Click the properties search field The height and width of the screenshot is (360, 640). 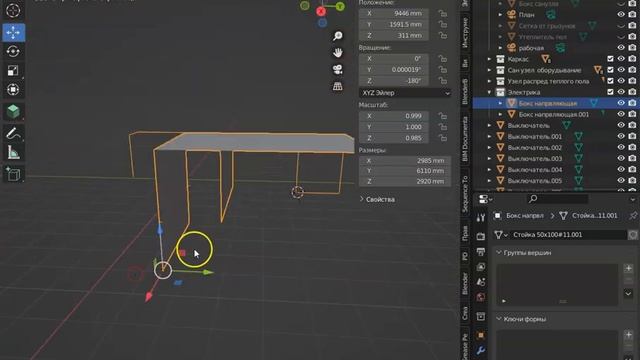point(558,199)
